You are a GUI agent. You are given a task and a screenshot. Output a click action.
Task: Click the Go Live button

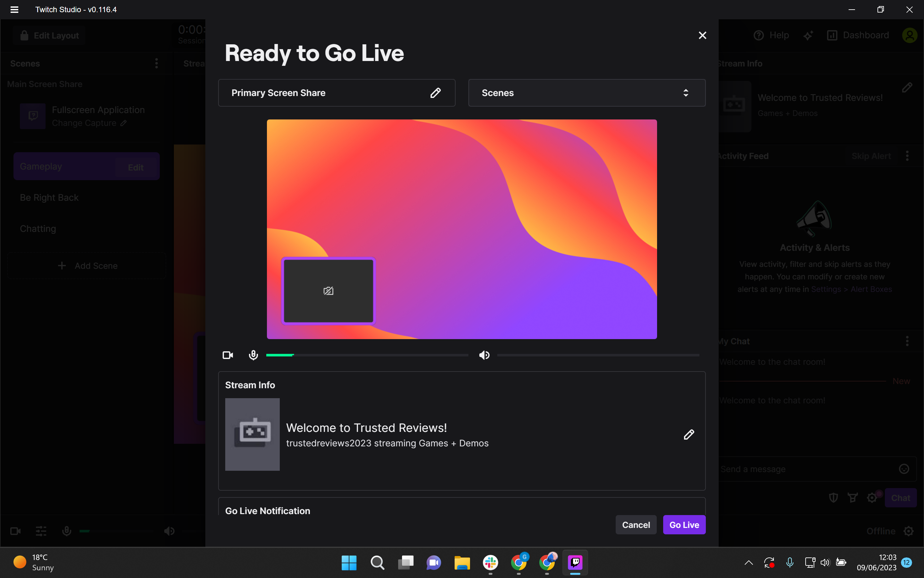pyautogui.click(x=684, y=525)
